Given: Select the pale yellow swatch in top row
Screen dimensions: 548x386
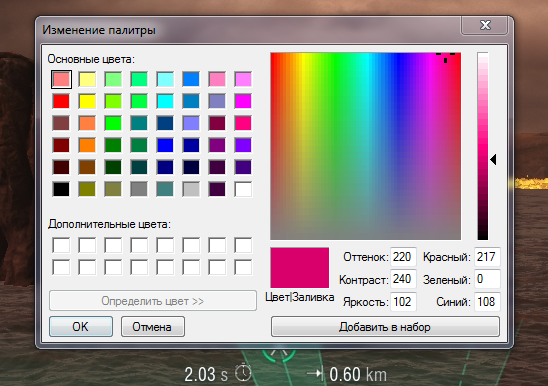Looking at the screenshot, I should point(87,79).
